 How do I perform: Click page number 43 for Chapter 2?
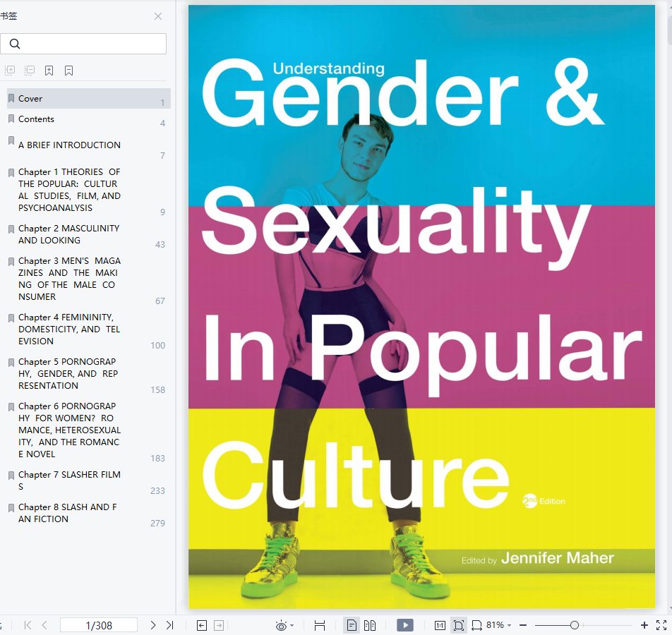160,245
